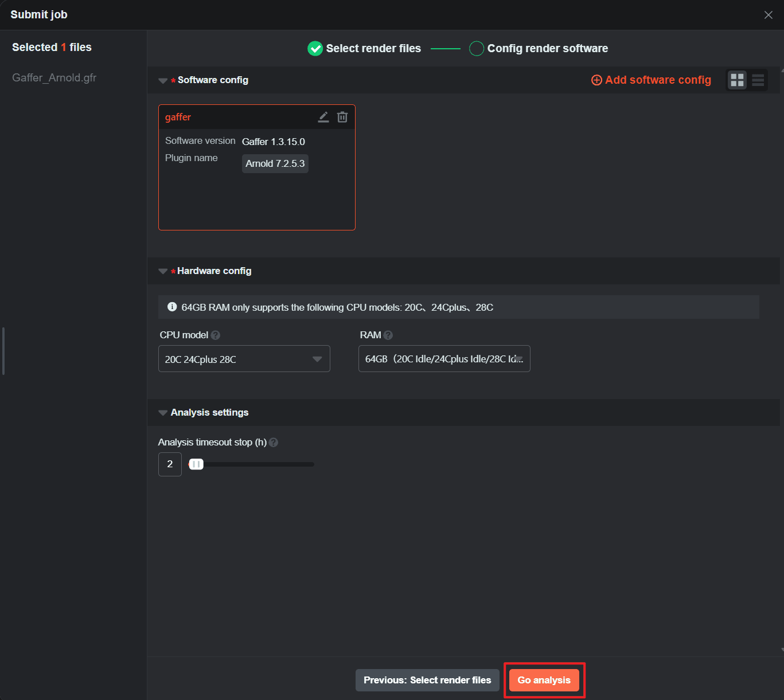Image resolution: width=784 pixels, height=700 pixels.
Task: Close the Submit job dialog
Action: [x=768, y=15]
